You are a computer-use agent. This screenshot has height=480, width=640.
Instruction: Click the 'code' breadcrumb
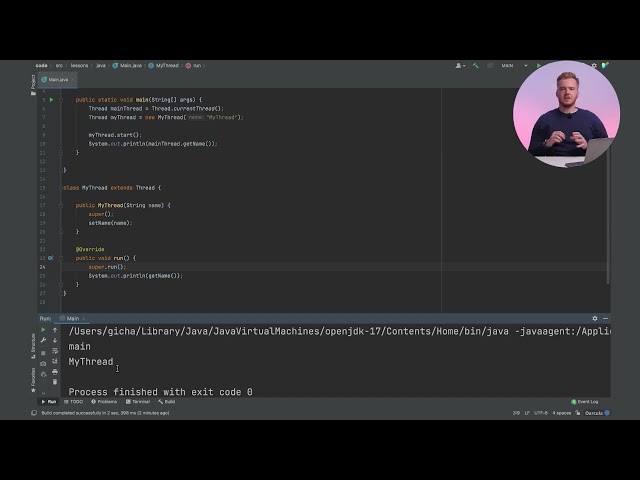[x=41, y=65]
